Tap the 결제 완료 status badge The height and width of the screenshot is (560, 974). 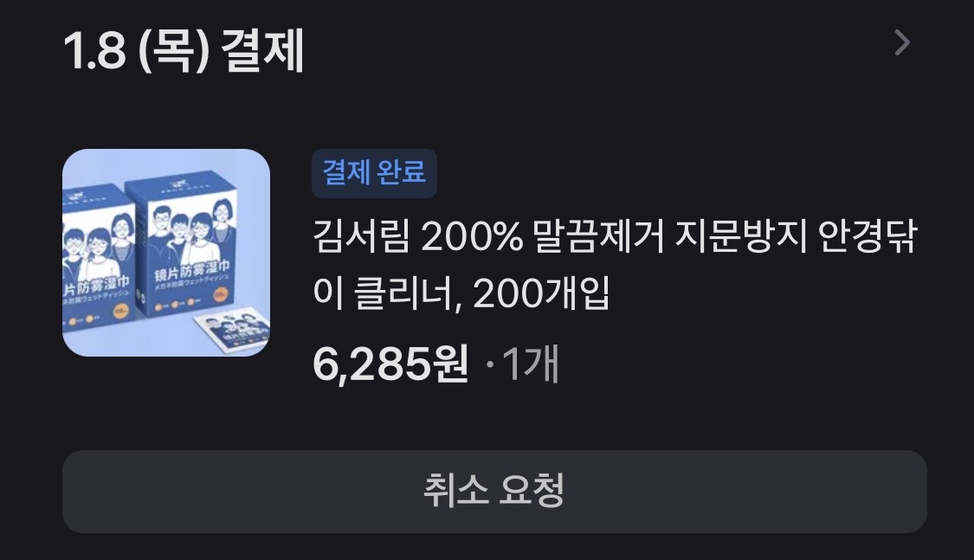pyautogui.click(x=374, y=173)
